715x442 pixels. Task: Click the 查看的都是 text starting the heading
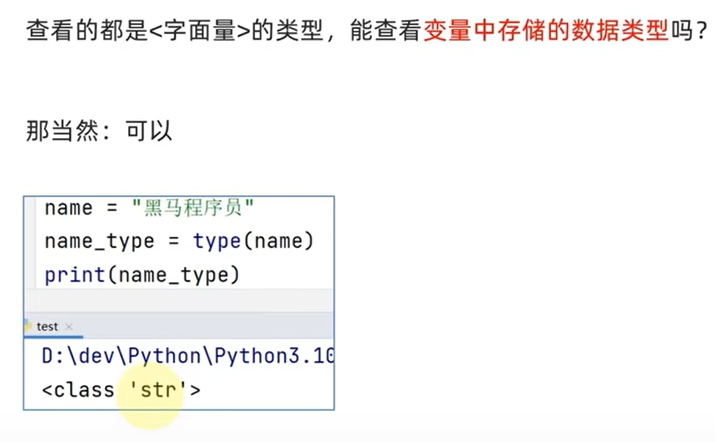point(87,31)
